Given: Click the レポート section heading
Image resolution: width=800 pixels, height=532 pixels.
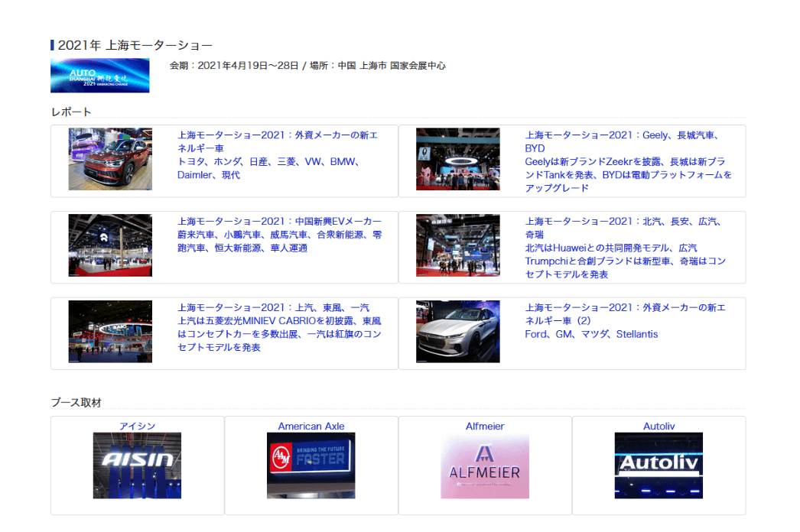Looking at the screenshot, I should tap(71, 112).
